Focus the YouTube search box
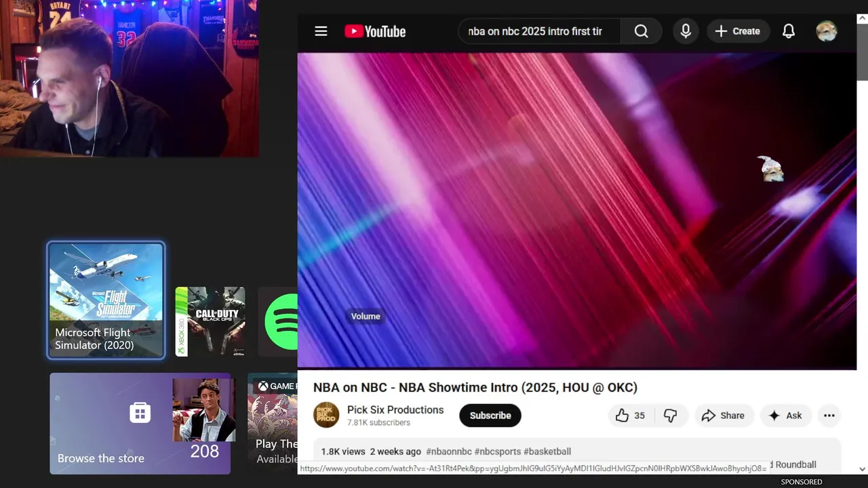This screenshot has height=488, width=868. 539,31
